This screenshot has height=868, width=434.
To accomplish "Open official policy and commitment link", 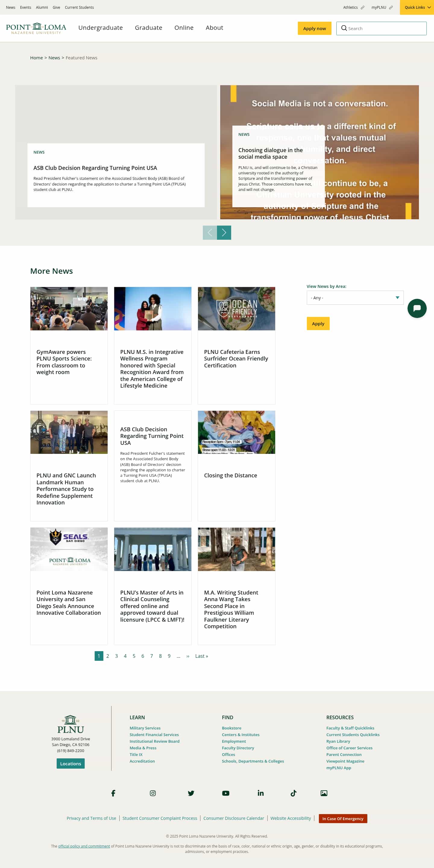I will 84,846.
